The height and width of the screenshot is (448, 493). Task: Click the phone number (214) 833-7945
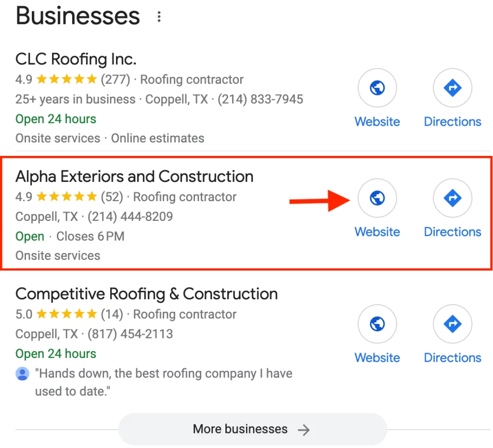coord(260,99)
